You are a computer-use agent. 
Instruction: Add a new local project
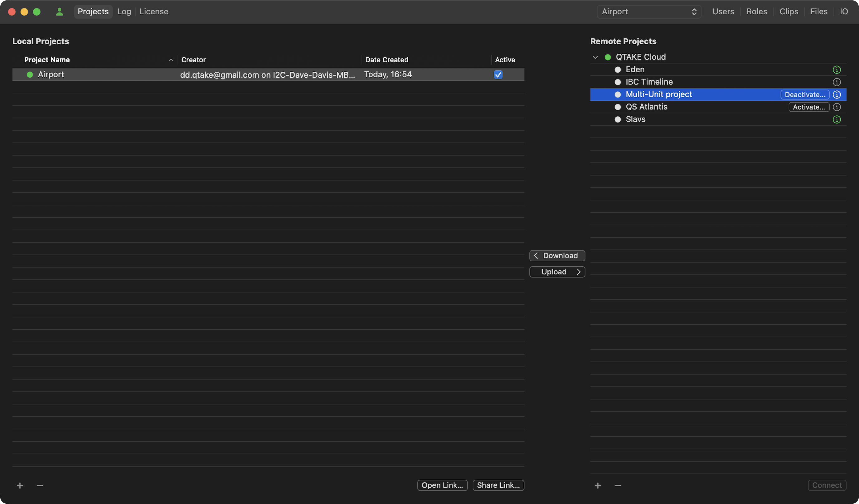20,485
